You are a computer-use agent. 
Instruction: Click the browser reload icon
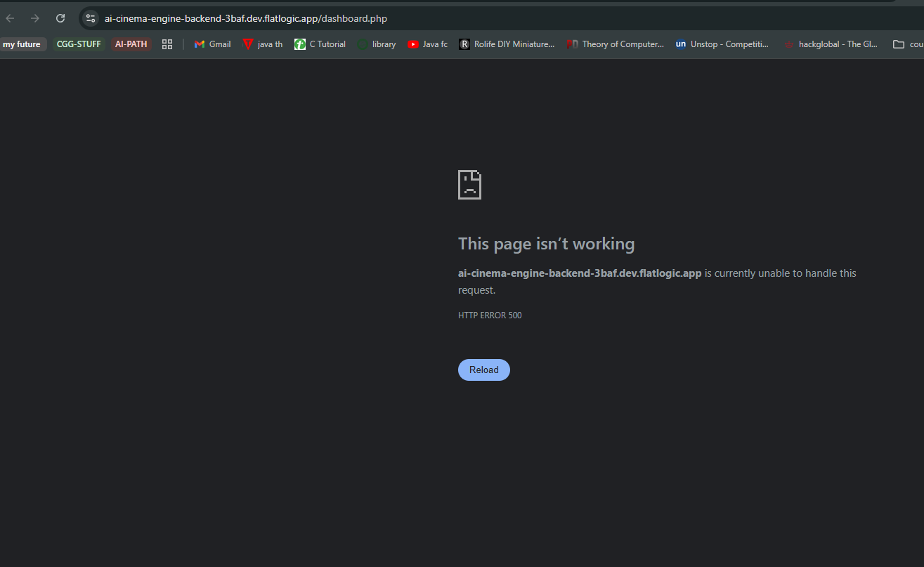pyautogui.click(x=60, y=18)
